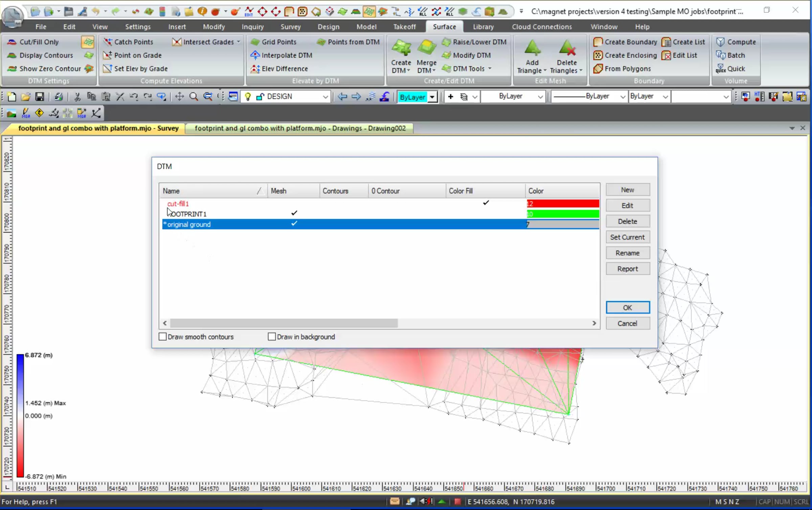The height and width of the screenshot is (510, 812).
Task: Click the Set Current button
Action: [627, 237]
